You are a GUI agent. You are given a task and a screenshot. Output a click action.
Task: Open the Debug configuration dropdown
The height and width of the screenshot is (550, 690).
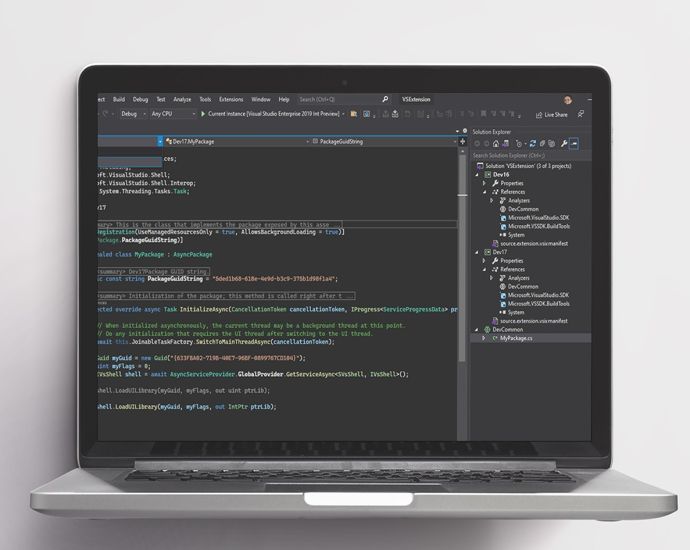coord(133,114)
